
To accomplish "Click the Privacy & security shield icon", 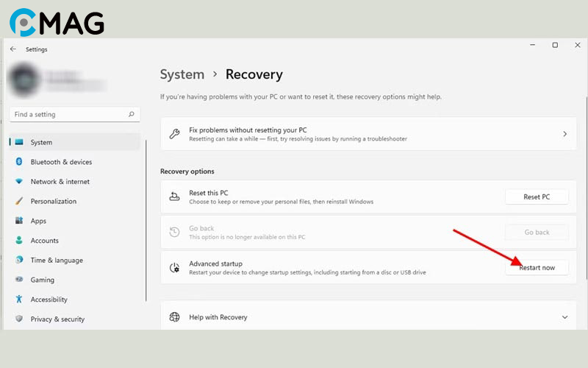I will 19,319.
